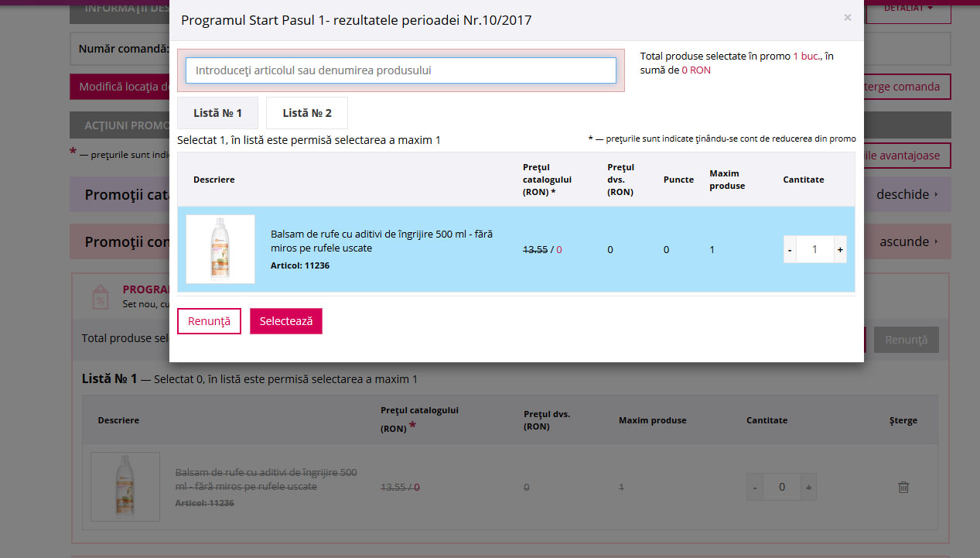The height and width of the screenshot is (558, 980).
Task: Increase quantity with the plus button in the dialog
Action: 840,250
